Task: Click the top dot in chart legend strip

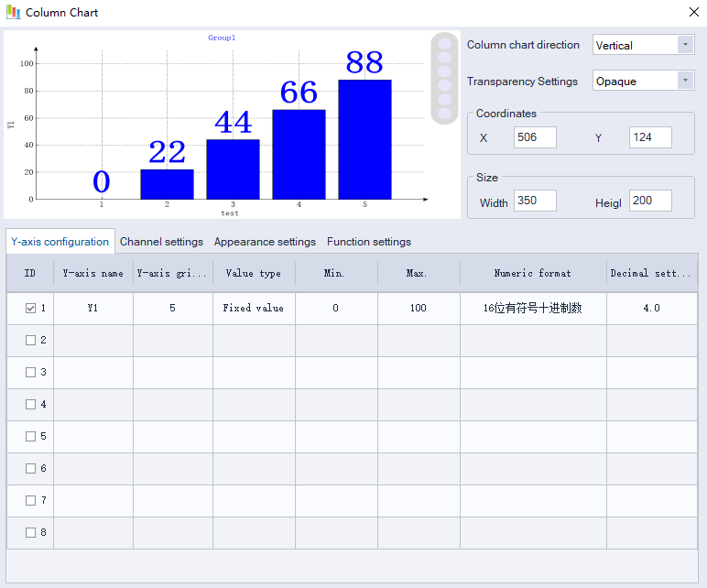Action: (x=444, y=44)
